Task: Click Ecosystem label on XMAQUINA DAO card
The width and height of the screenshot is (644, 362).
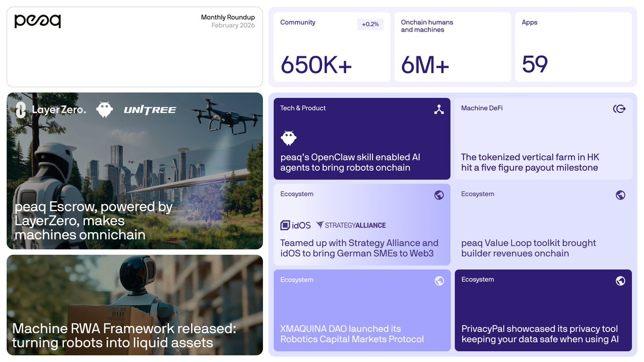Action: [x=297, y=279]
